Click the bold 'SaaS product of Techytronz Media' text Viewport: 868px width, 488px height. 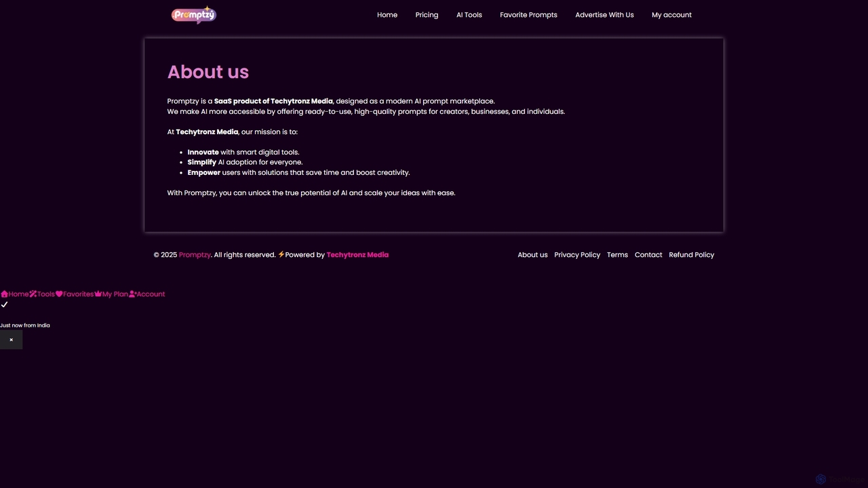273,101
